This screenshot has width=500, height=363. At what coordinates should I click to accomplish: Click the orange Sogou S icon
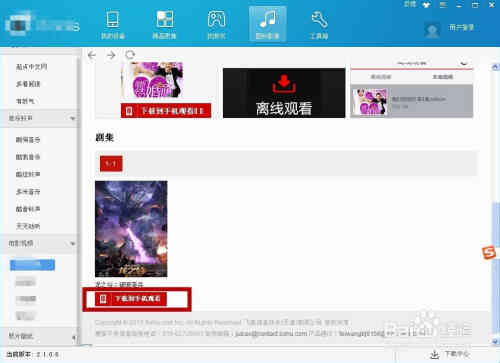click(x=489, y=253)
